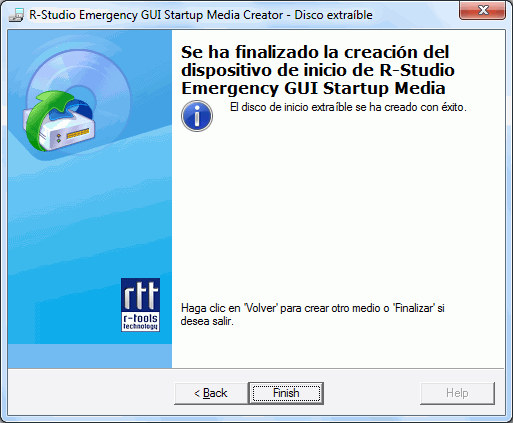Click the light blue strip below the rtt logo

(x=90, y=356)
